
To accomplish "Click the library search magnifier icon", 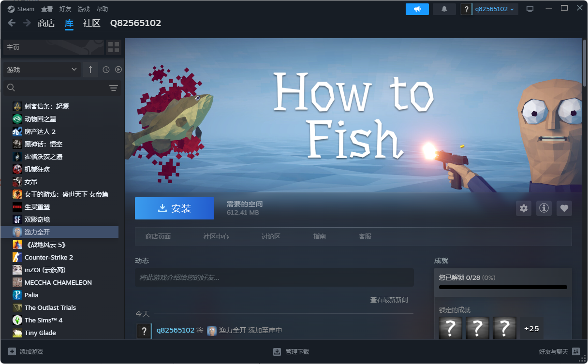I will coord(11,87).
